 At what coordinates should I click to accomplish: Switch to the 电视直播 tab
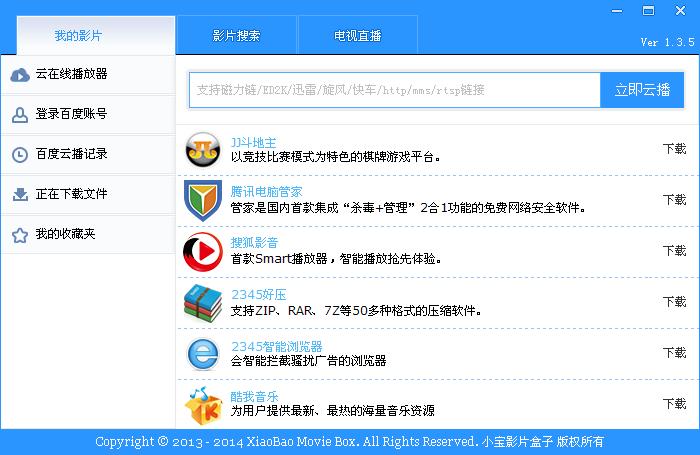pyautogui.click(x=358, y=36)
